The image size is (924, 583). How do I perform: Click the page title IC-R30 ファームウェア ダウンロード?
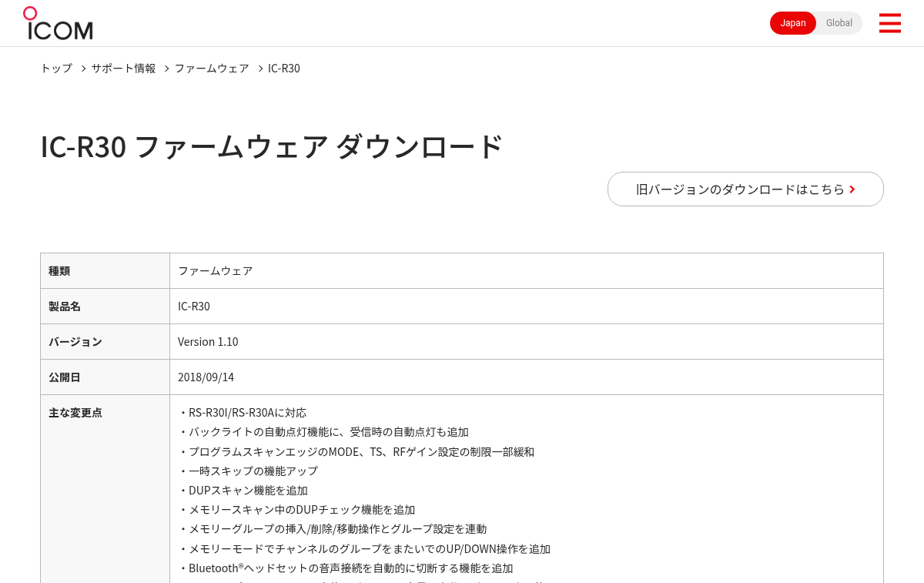(x=272, y=146)
